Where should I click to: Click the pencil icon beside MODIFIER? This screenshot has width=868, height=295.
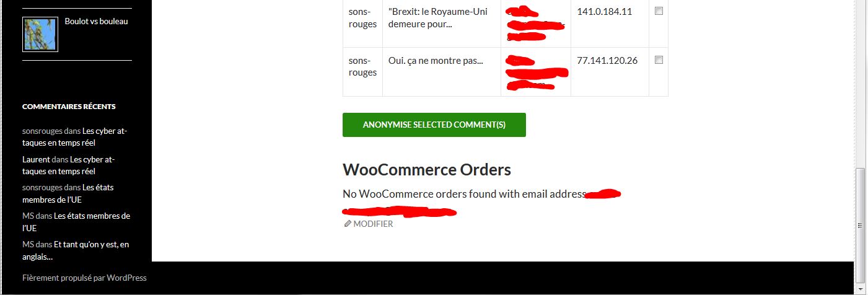[348, 224]
